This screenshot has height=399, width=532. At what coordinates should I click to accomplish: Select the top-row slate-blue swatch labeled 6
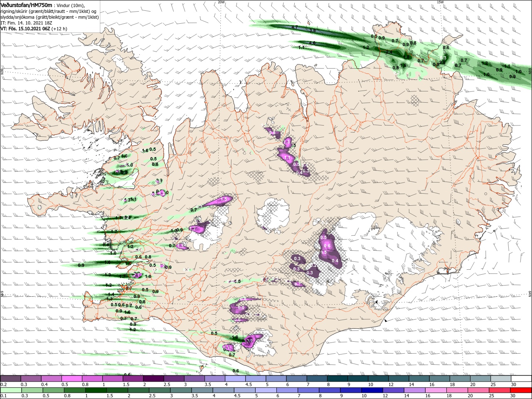pos(296,378)
